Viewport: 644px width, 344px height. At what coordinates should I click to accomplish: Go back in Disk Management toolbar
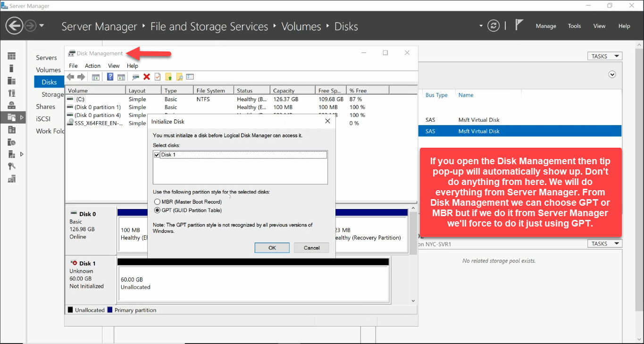tap(70, 77)
